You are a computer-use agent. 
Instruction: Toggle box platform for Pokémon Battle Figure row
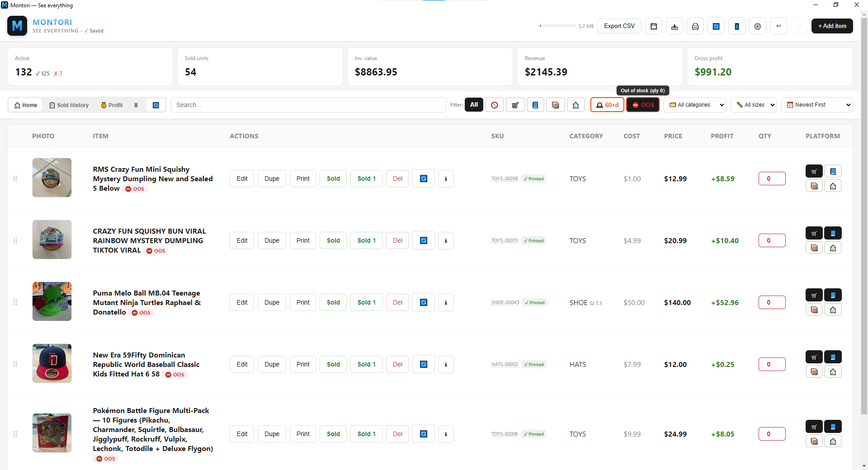814,441
